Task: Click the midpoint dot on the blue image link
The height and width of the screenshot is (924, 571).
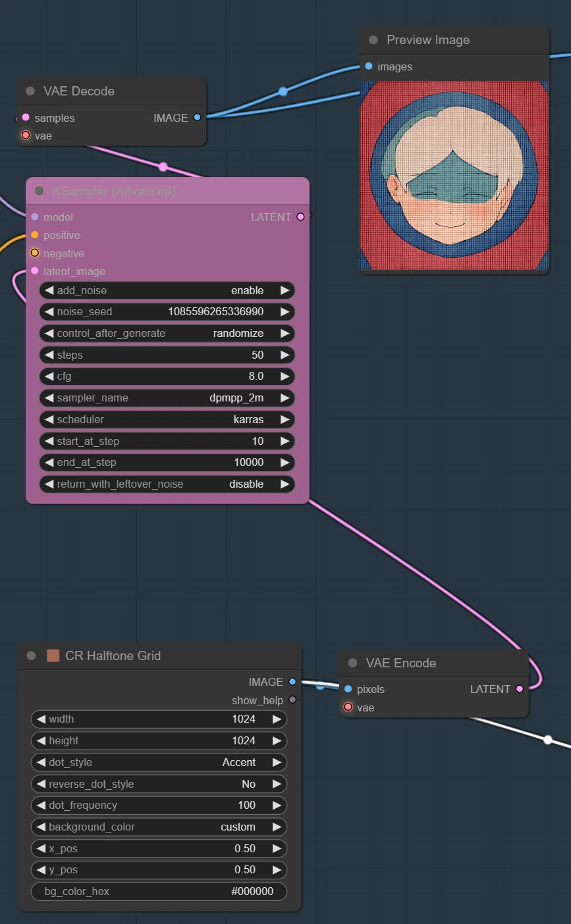Action: point(283,91)
